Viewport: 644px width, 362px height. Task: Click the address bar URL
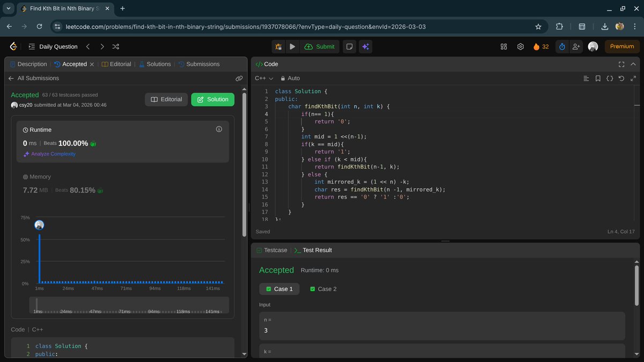(x=246, y=26)
